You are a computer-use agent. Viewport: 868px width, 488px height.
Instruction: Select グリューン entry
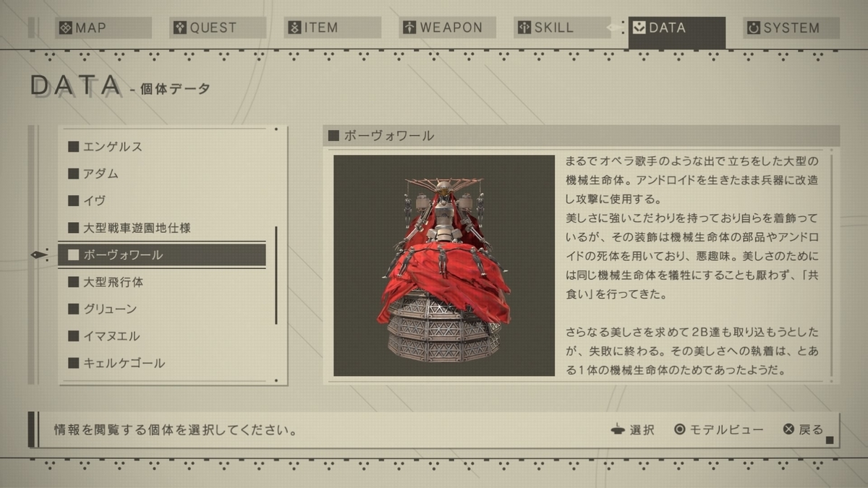[162, 309]
